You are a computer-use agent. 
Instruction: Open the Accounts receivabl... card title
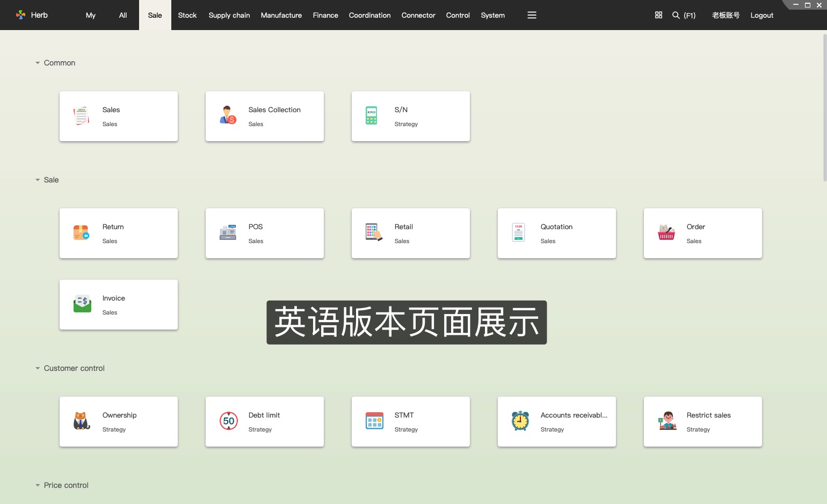(574, 415)
